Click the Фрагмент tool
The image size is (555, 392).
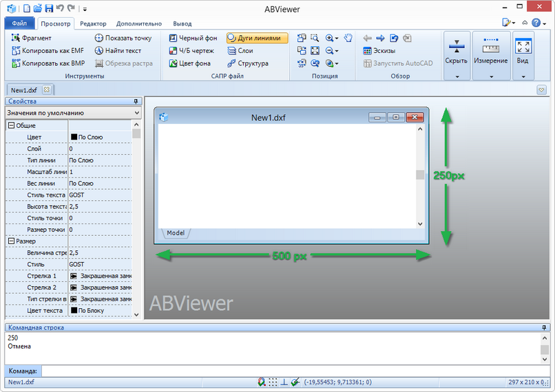(x=32, y=39)
